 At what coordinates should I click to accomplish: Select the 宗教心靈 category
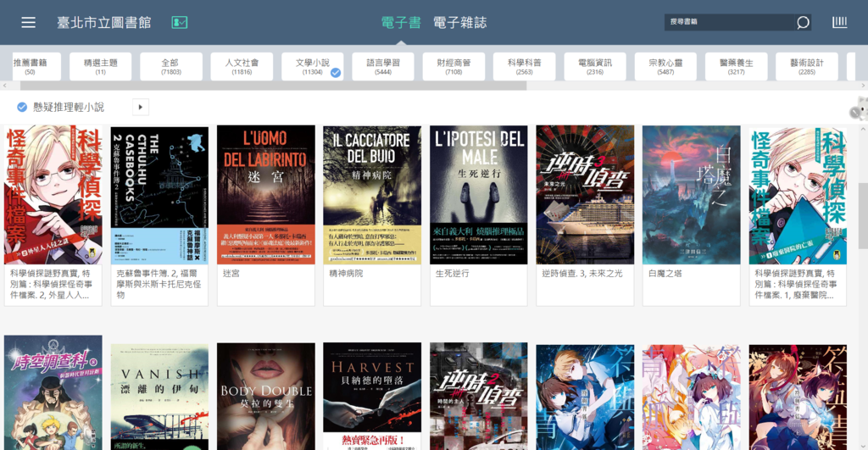665,66
